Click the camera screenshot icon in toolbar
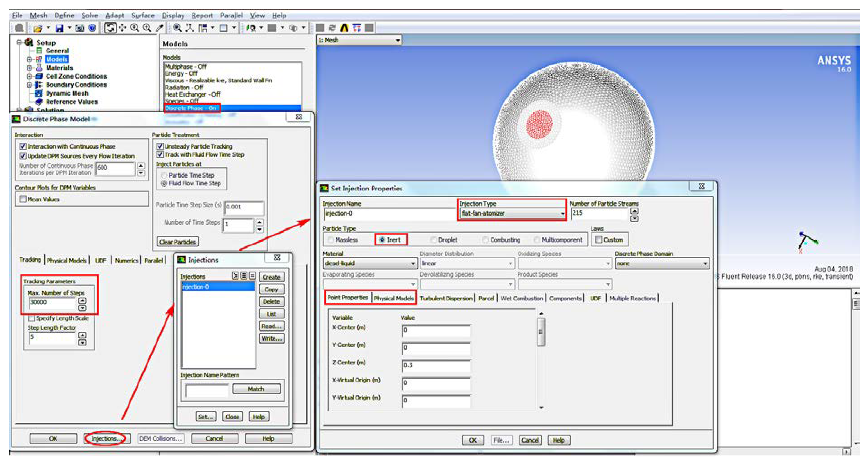Image resolution: width=868 pixels, height=464 pixels. click(x=80, y=28)
